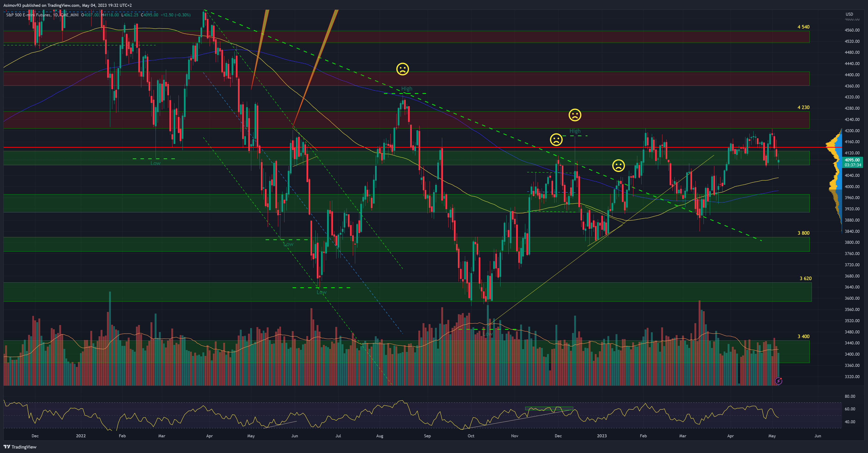Click sad face emoji above August High label
Image resolution: width=868 pixels, height=453 pixels.
[402, 69]
